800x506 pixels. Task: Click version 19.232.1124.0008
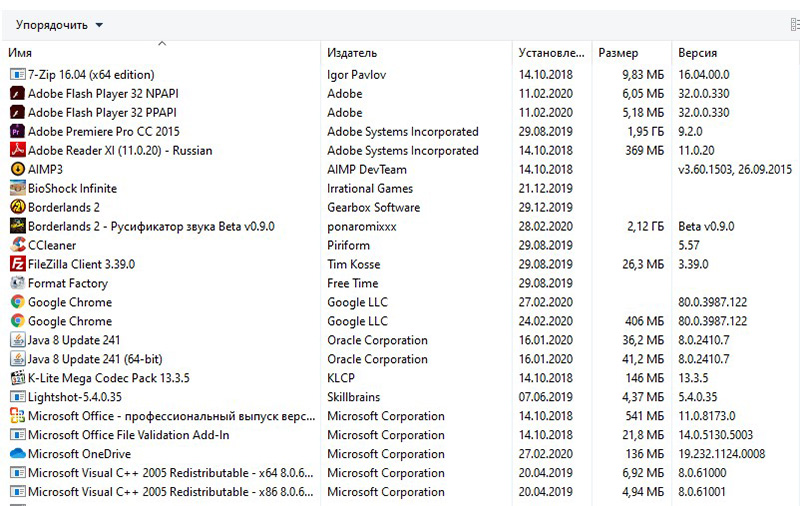[x=721, y=454]
